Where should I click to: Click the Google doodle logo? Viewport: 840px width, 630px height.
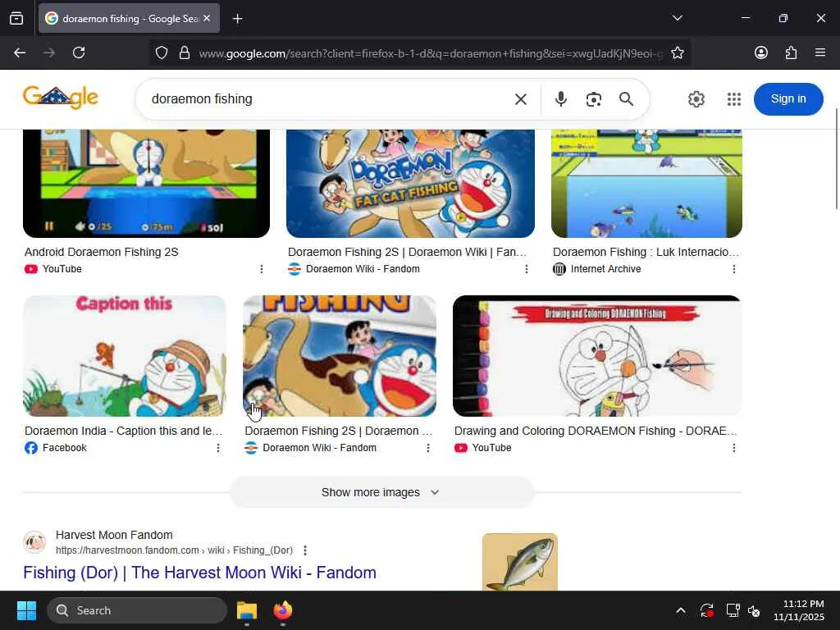[x=61, y=98]
